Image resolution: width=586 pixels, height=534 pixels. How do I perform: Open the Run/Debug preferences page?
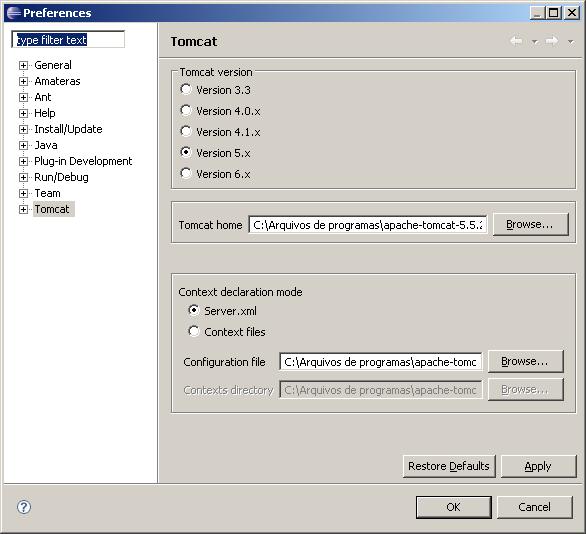(61, 177)
